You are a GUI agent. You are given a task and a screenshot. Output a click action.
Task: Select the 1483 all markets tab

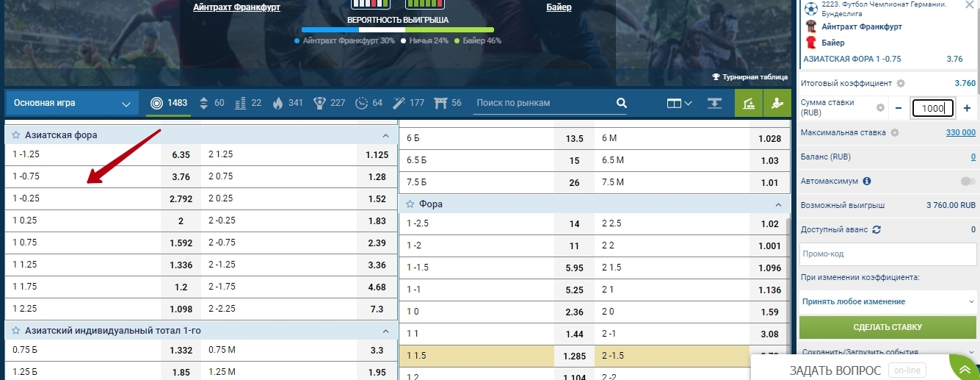169,103
